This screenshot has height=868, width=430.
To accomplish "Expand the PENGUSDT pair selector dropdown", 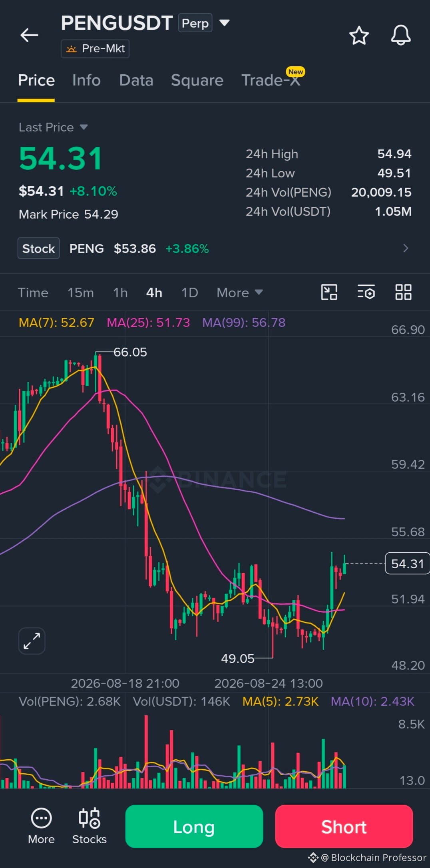I will [x=225, y=23].
